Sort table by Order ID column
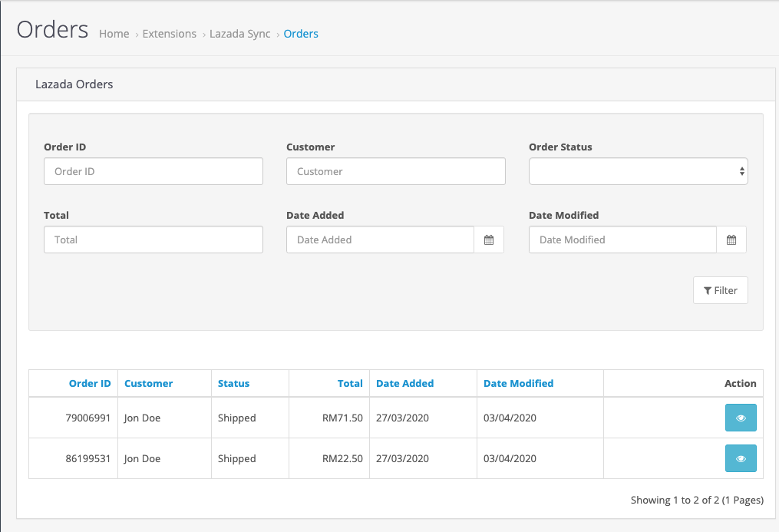 pos(90,384)
